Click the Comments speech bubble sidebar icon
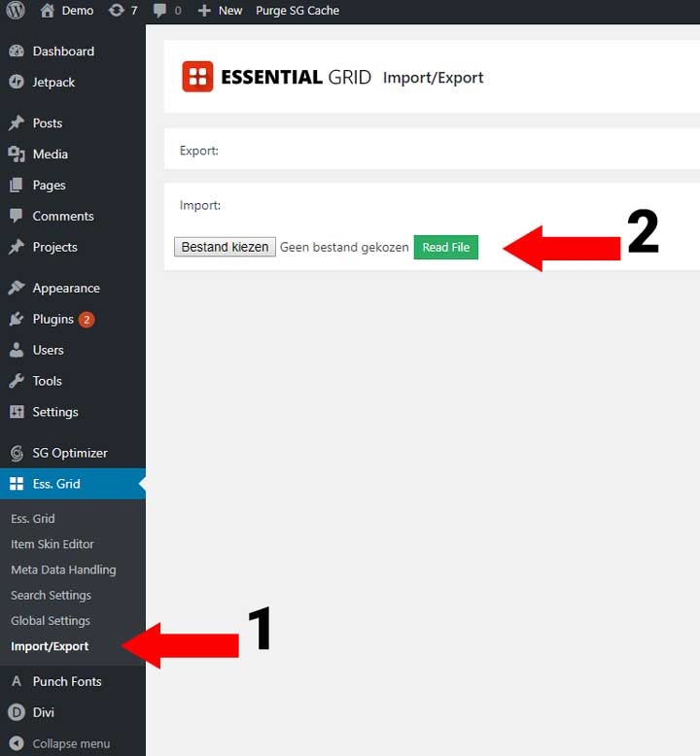The image size is (700, 756). (x=17, y=216)
